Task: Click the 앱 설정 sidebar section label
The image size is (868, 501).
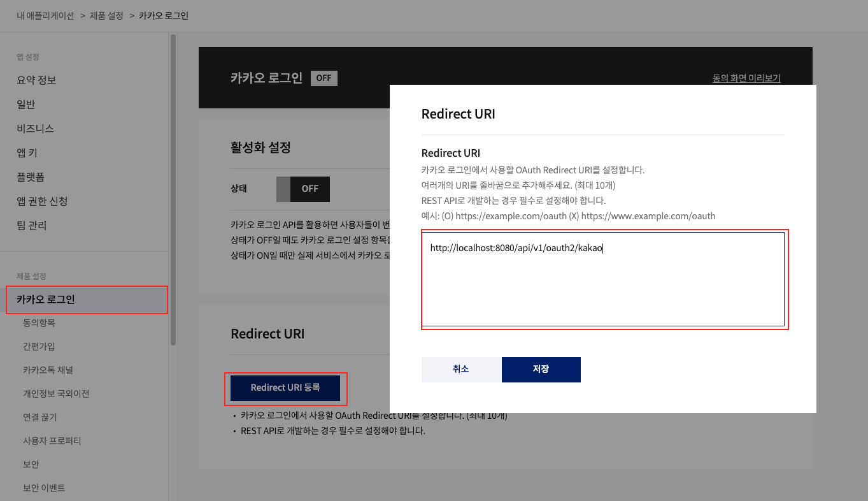Action: pos(28,57)
